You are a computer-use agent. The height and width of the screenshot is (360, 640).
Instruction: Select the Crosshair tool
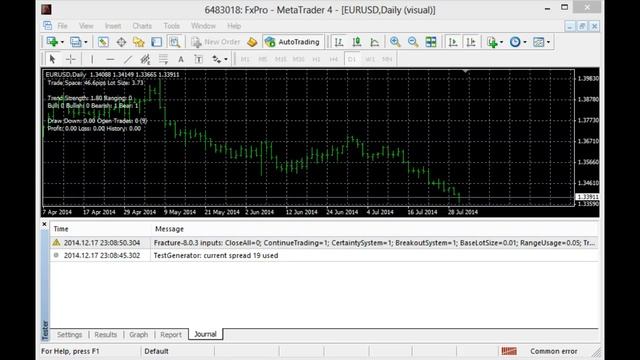point(71,59)
